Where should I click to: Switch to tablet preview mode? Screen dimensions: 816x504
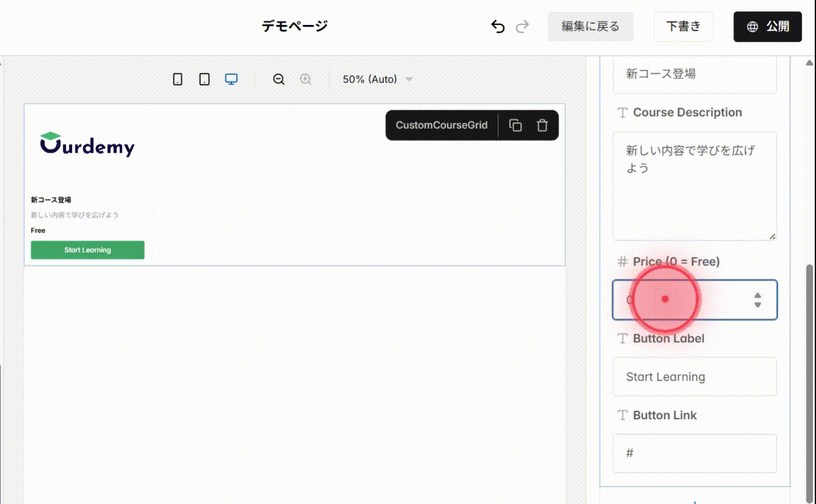tap(204, 79)
